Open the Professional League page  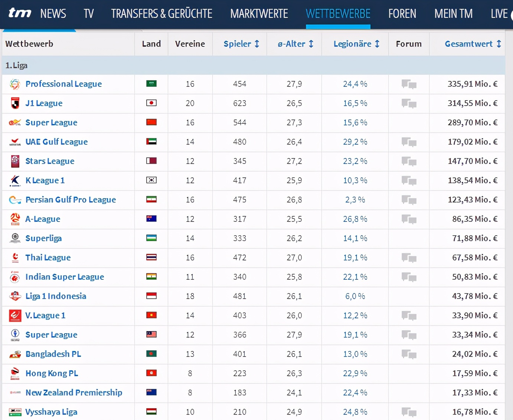point(63,84)
